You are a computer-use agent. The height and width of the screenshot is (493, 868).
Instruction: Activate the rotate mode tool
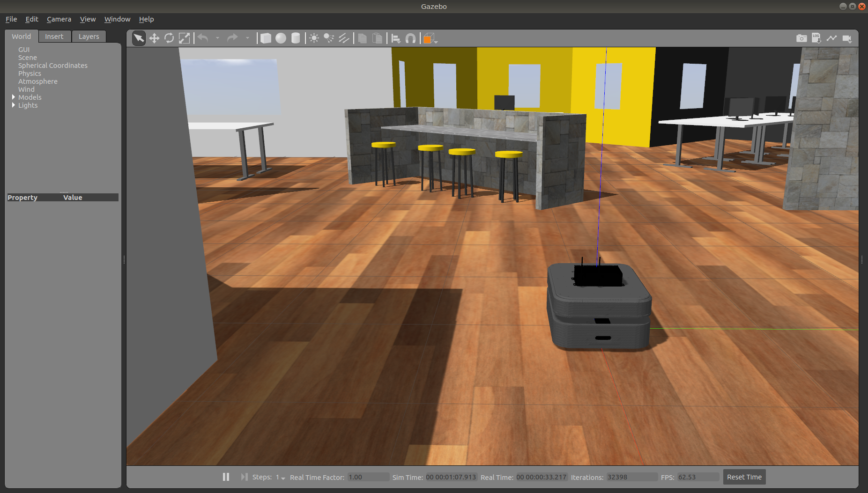(x=169, y=38)
